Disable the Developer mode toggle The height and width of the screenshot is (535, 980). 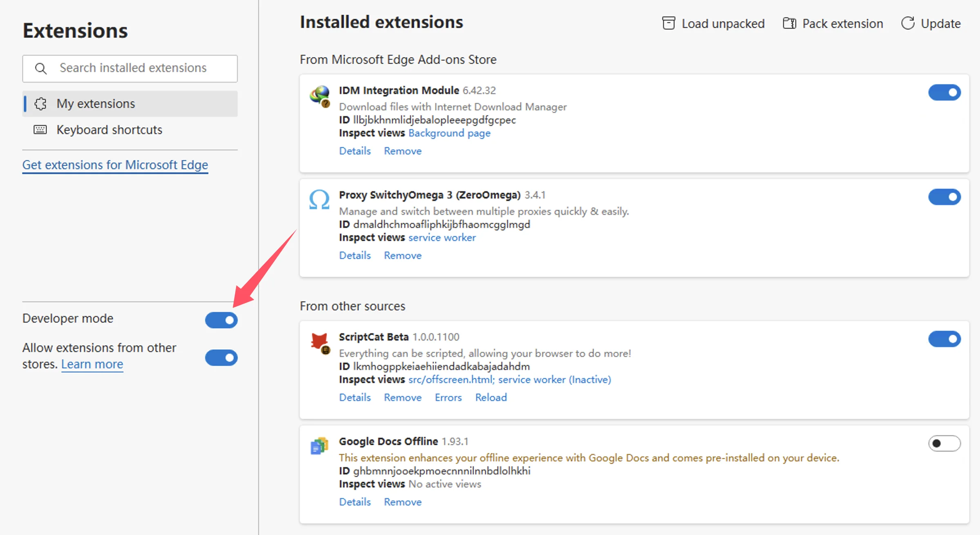[x=221, y=320]
